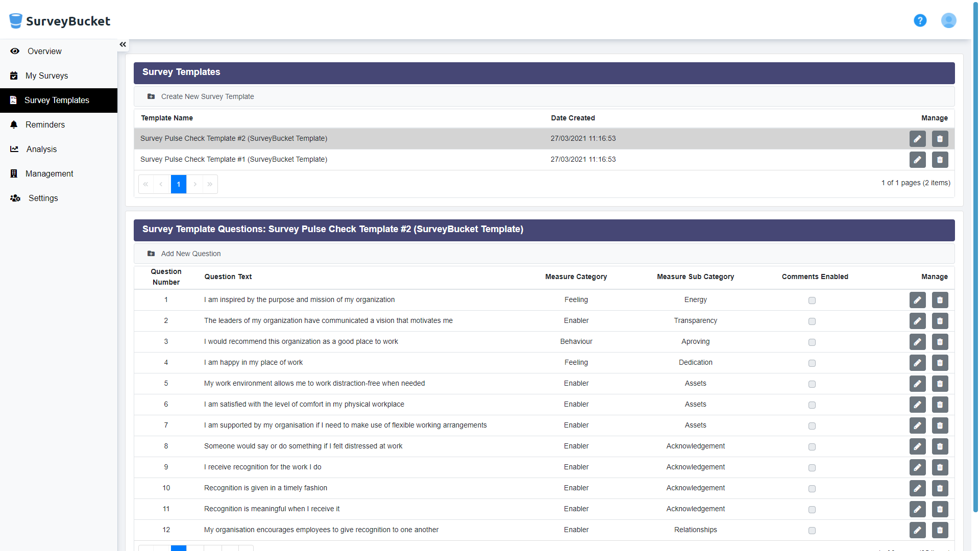Delete question 12 about encouraging recognition

click(940, 530)
